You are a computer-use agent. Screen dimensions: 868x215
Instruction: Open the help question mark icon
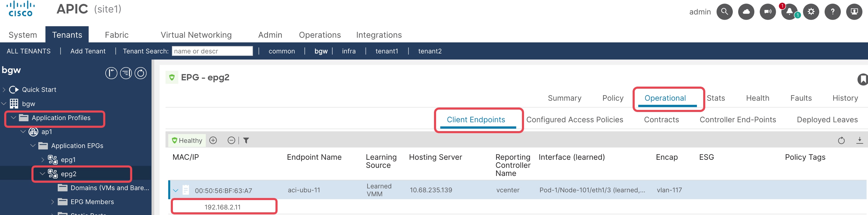click(833, 12)
